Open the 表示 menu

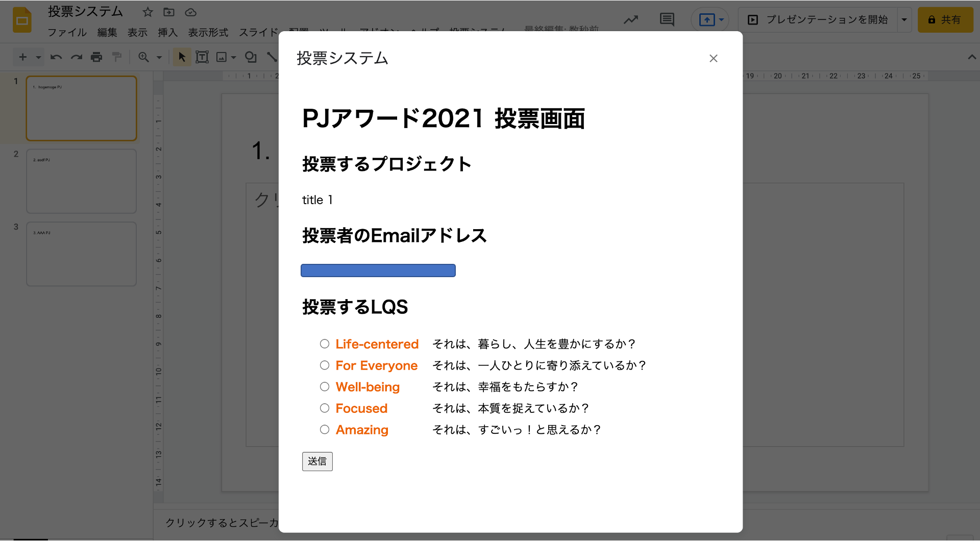[x=137, y=32]
